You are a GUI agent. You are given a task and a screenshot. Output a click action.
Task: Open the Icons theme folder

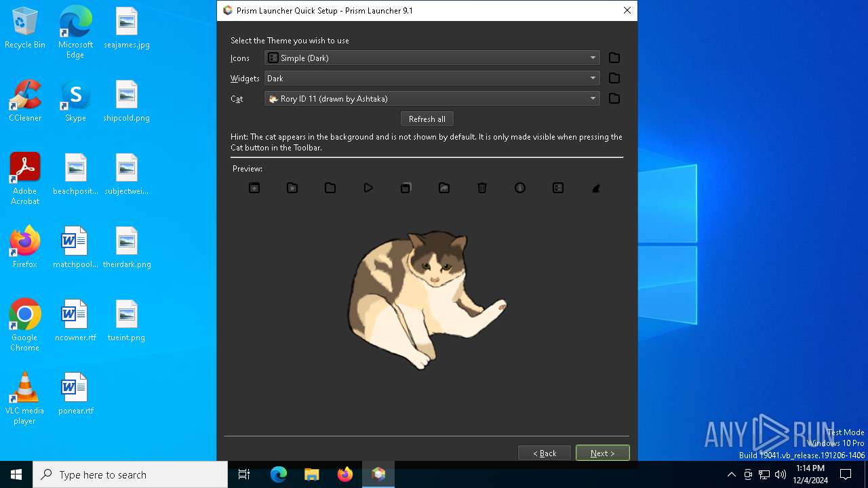[x=614, y=58]
